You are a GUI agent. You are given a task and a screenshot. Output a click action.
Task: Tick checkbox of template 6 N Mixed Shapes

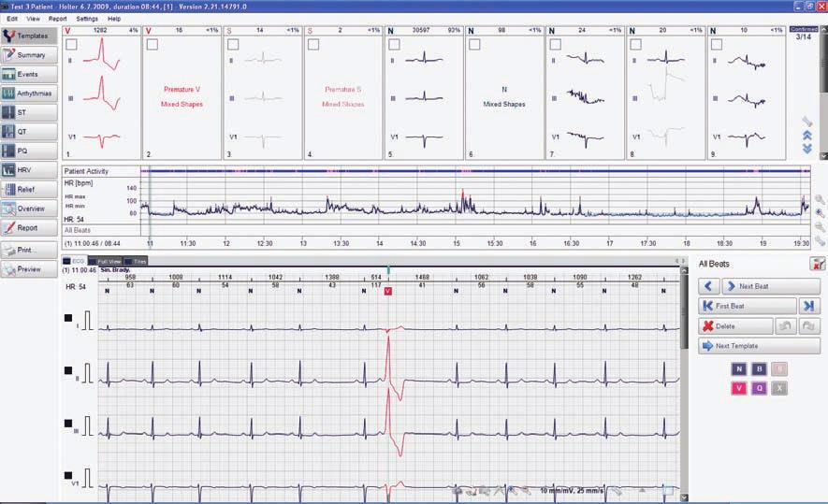click(x=474, y=44)
